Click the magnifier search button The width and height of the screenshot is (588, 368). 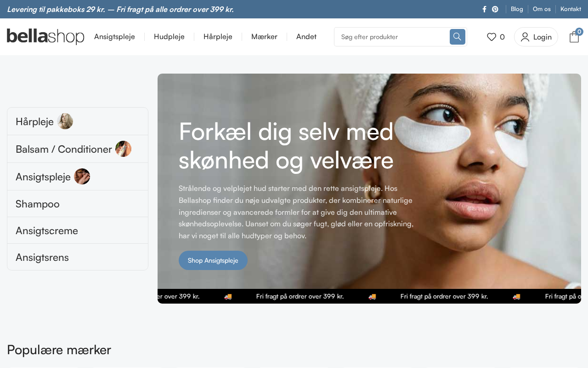point(458,37)
